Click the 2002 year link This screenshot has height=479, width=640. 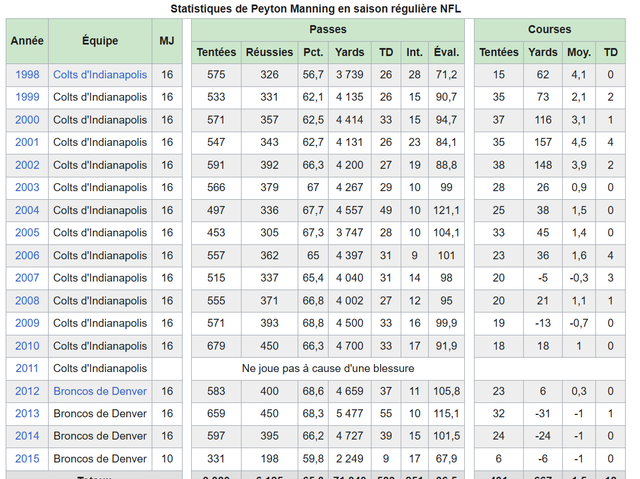click(26, 165)
